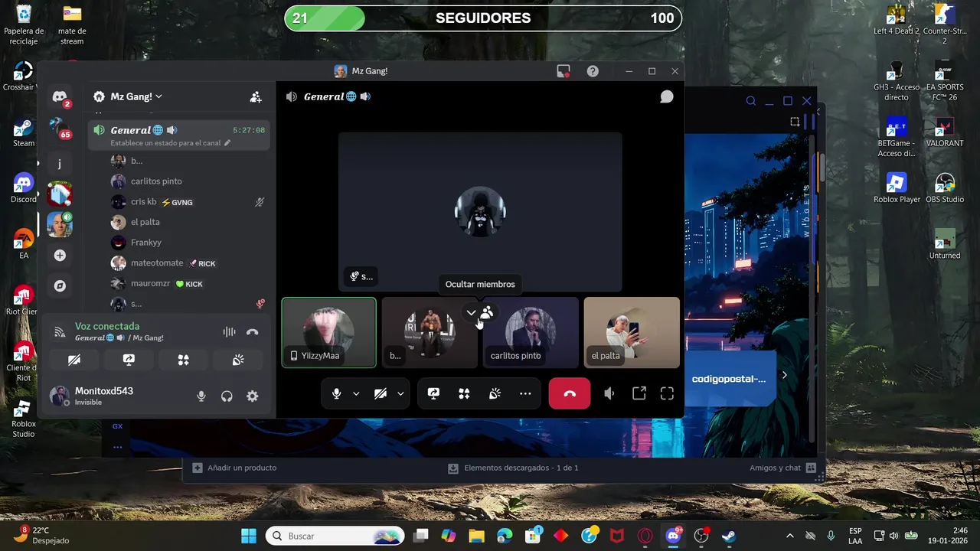The image size is (980, 551).
Task: Toggle camera in call control bar
Action: pos(381,393)
